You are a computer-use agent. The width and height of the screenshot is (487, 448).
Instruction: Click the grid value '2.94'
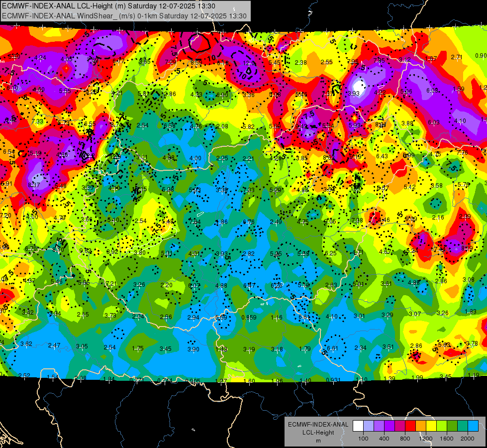[x=193, y=317]
